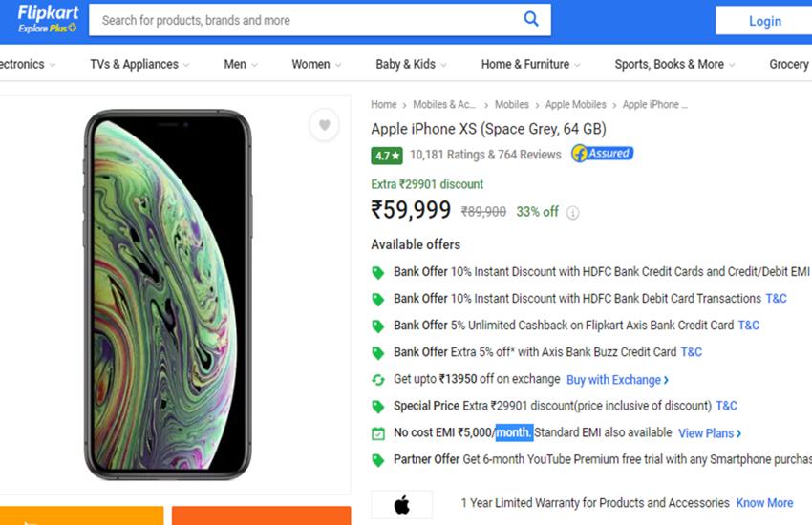Click the Buy with Exchange link
The width and height of the screenshot is (812, 525).
coord(617,379)
